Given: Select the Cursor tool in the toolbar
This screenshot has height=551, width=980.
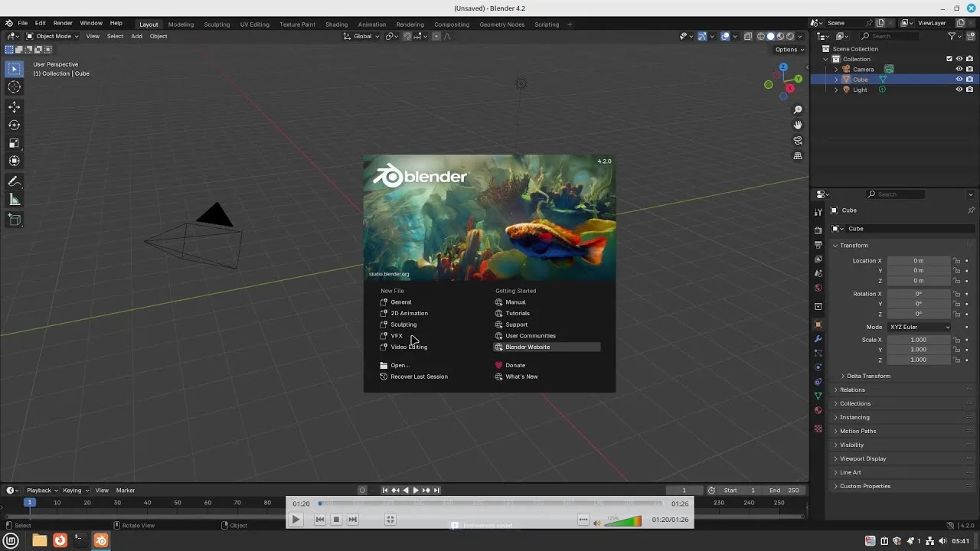Looking at the screenshot, I should [14, 86].
